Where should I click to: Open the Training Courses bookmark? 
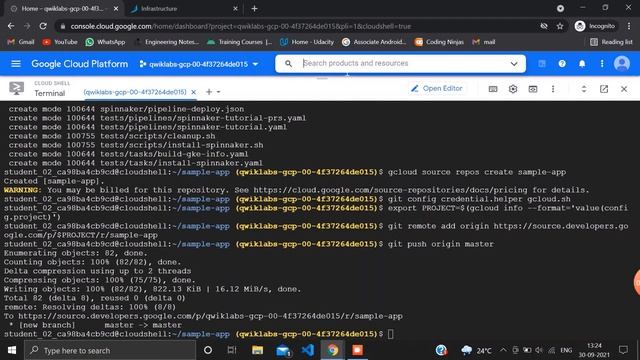coord(240,42)
